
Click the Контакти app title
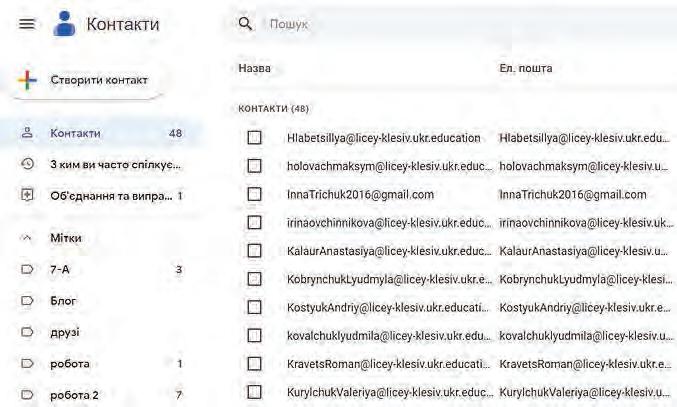pos(123,24)
